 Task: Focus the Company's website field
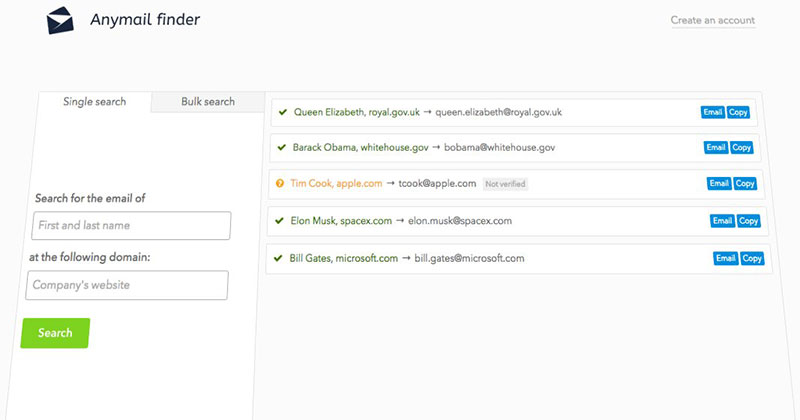tap(127, 285)
